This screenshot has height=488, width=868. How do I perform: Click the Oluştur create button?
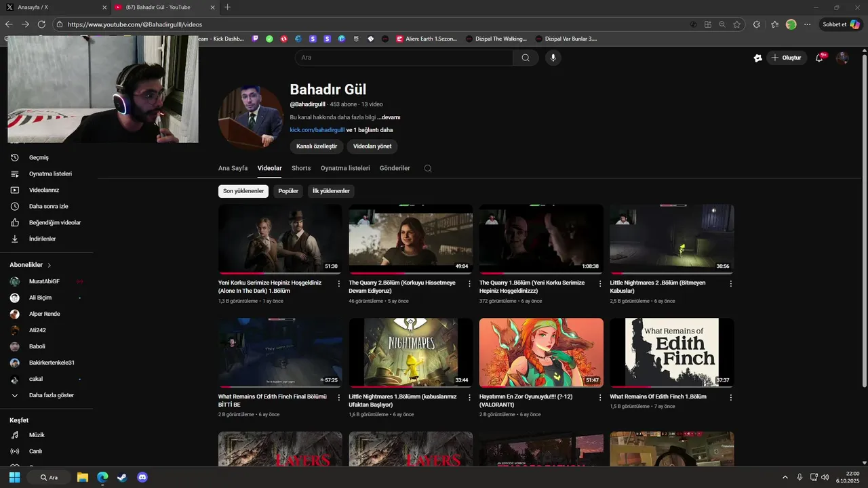(787, 58)
